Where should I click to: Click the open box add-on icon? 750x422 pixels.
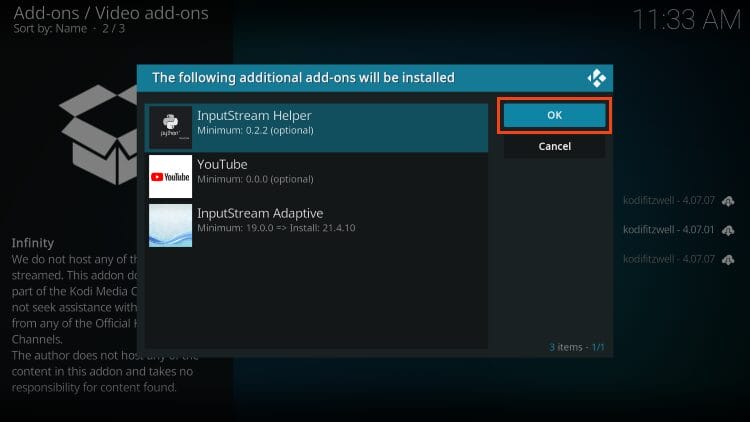coord(99,134)
